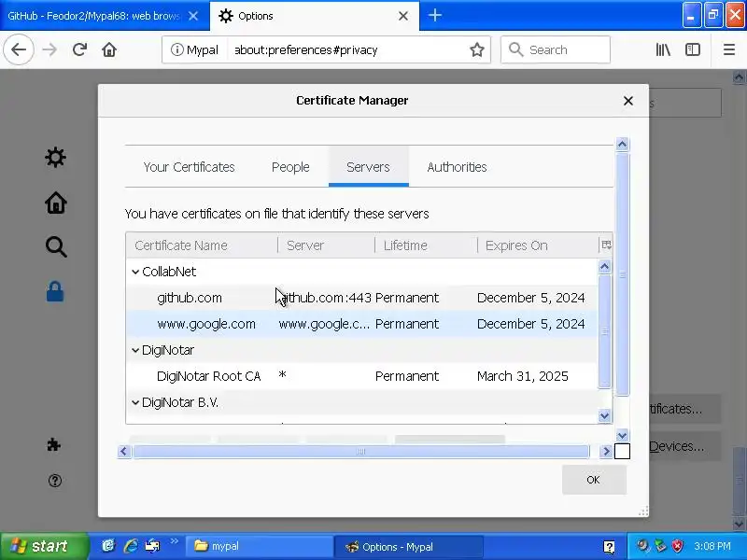The image size is (747, 560).
Task: Sort by the Server column header
Action: [x=326, y=245]
